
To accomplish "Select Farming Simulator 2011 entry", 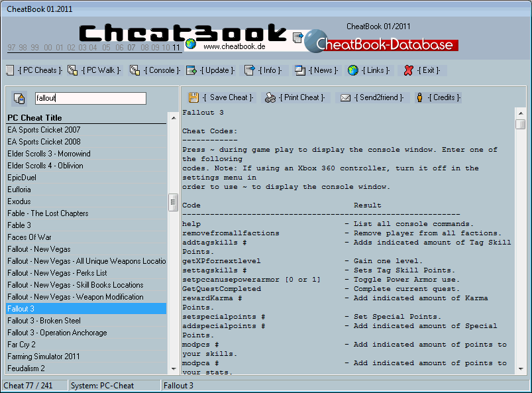I will click(87, 357).
